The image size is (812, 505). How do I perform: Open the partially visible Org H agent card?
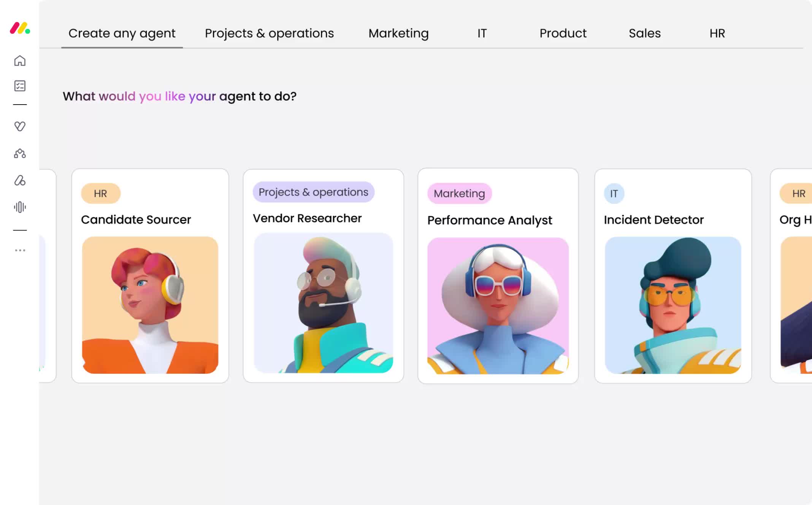coord(791,276)
